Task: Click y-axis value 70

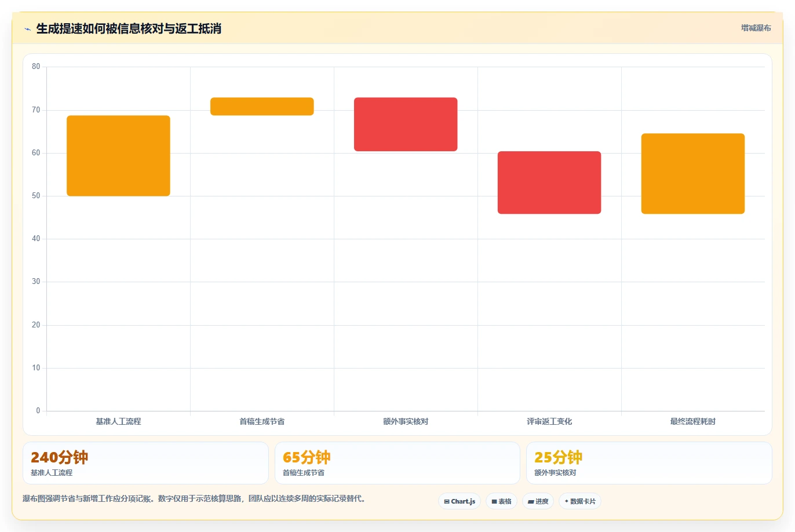Action: 36,110
